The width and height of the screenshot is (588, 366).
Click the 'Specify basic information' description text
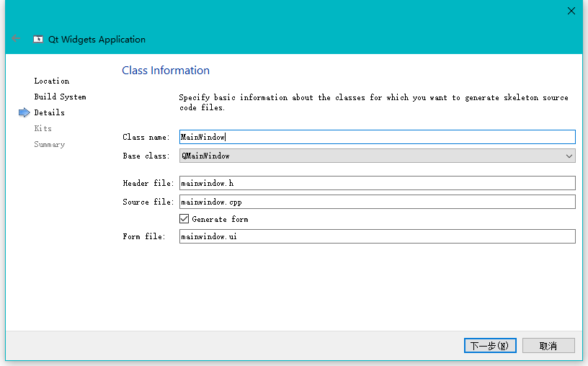pos(373,102)
